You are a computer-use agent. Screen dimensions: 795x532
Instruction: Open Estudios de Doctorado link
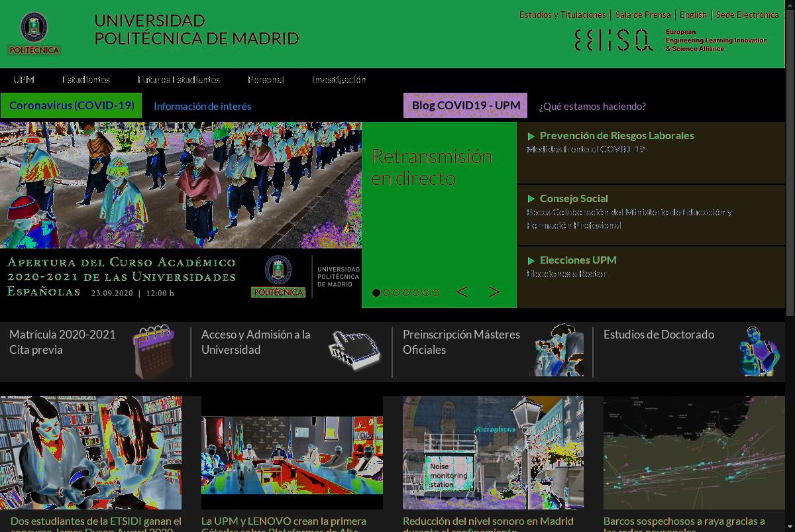(x=659, y=335)
